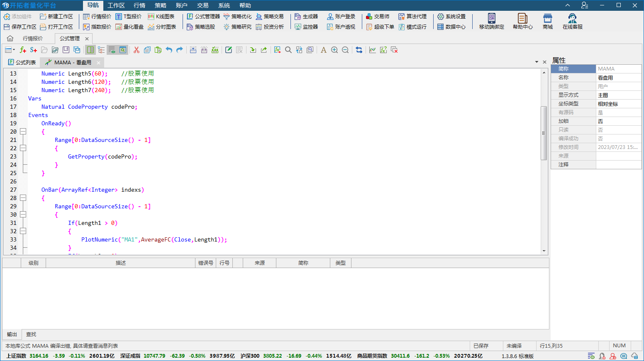Click the save formula floppy icon
Screen dimensions: 644x361
pyautogui.click(x=66, y=50)
